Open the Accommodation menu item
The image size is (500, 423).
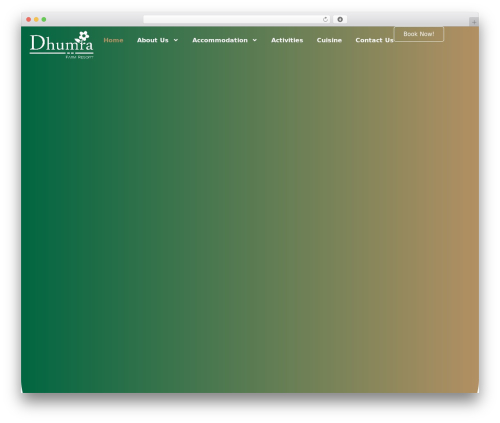pyautogui.click(x=220, y=40)
